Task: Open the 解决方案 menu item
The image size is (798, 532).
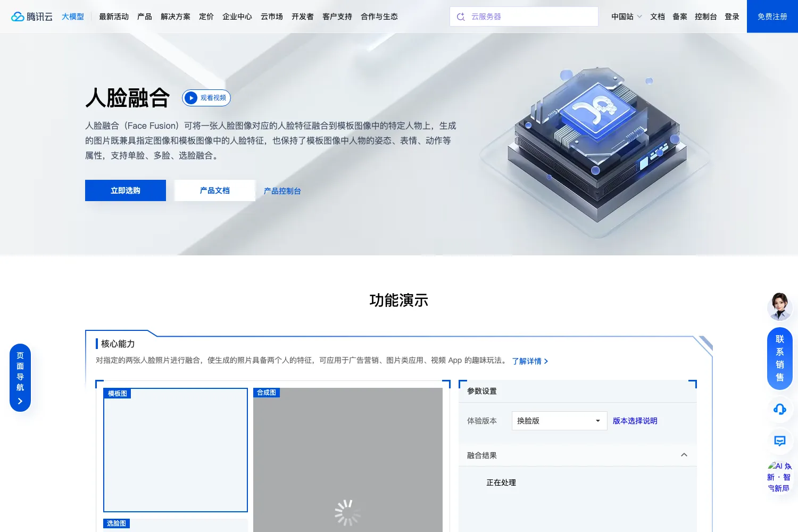Action: tap(176, 16)
